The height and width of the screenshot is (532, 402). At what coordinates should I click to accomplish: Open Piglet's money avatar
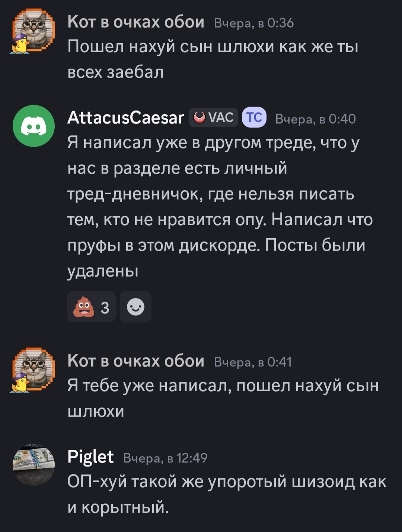pos(34,465)
